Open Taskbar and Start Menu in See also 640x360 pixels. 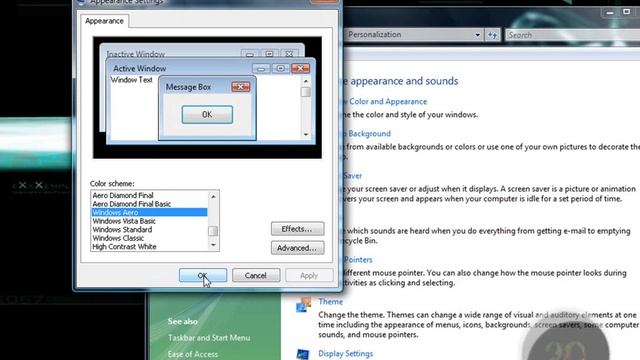click(x=209, y=338)
